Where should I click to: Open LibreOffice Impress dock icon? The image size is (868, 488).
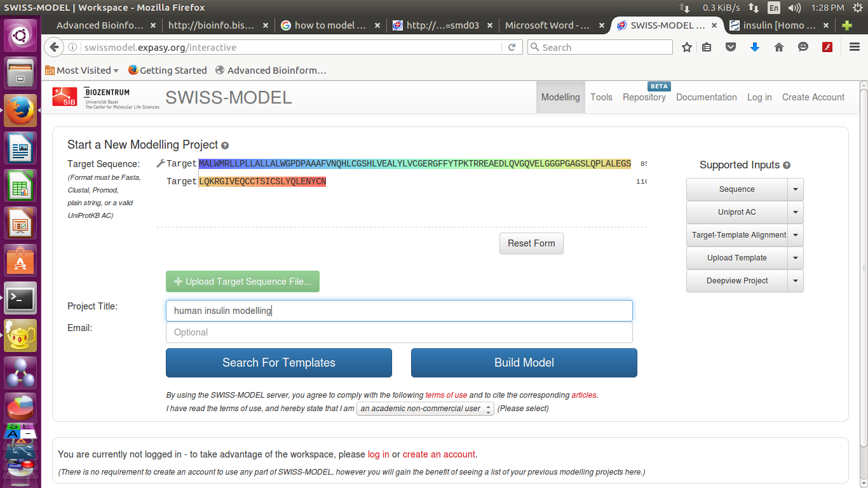[x=20, y=224]
